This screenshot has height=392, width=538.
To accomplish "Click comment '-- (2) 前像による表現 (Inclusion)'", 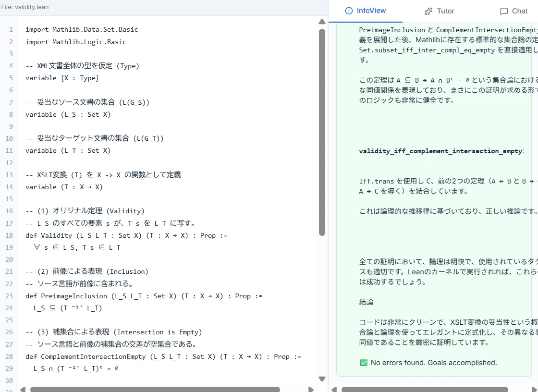I will [x=87, y=271].
